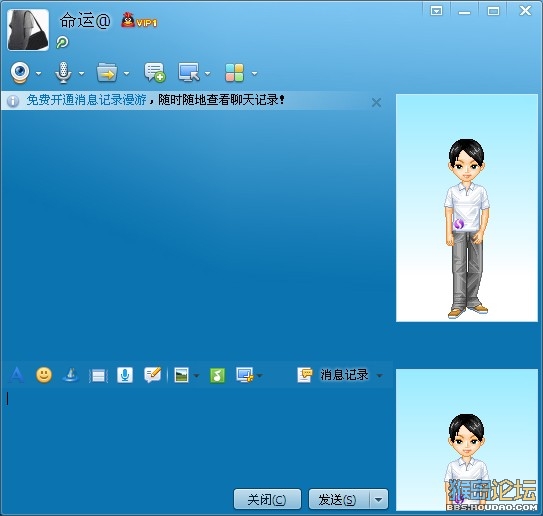543x516 pixels.
Task: Expand the send picture dropdown arrow
Action: click(196, 375)
